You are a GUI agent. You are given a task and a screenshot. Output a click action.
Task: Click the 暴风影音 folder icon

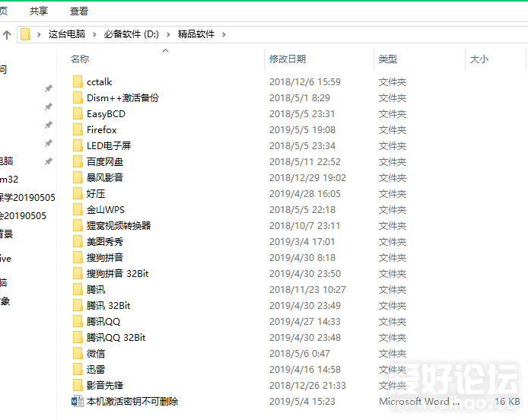click(78, 177)
